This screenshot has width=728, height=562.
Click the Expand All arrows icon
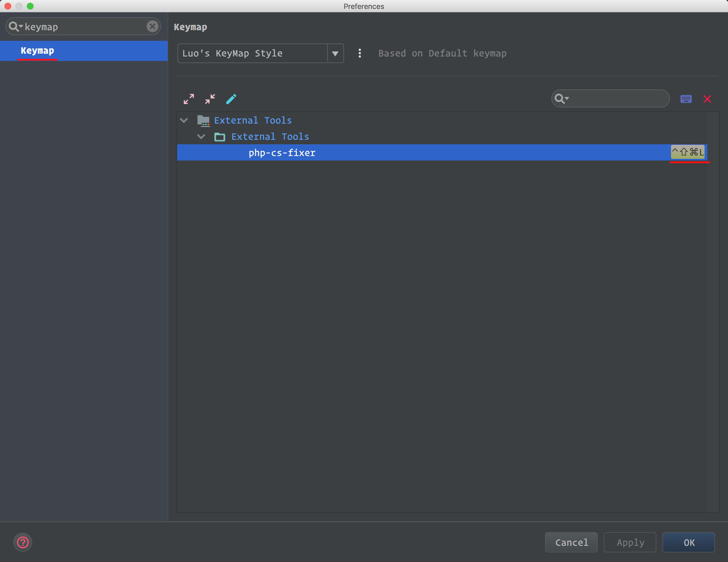pos(189,99)
